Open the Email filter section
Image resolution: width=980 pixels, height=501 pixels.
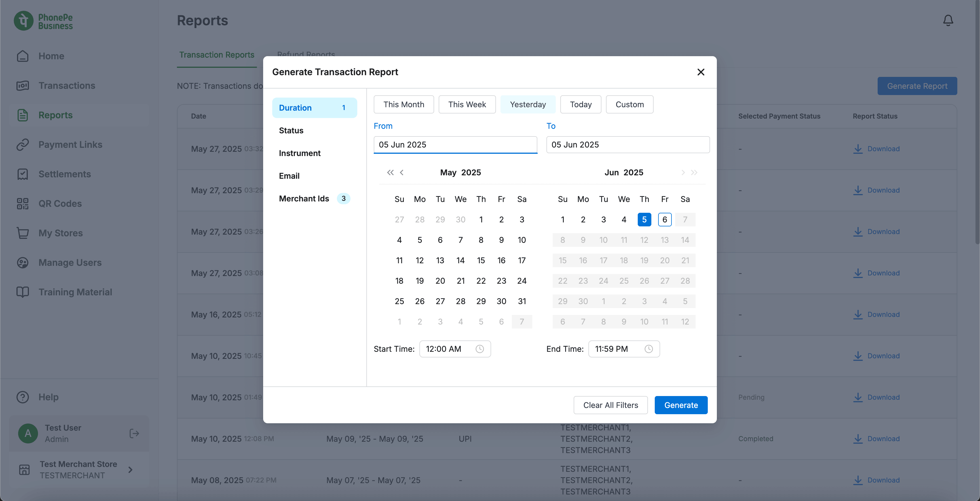coord(314,176)
